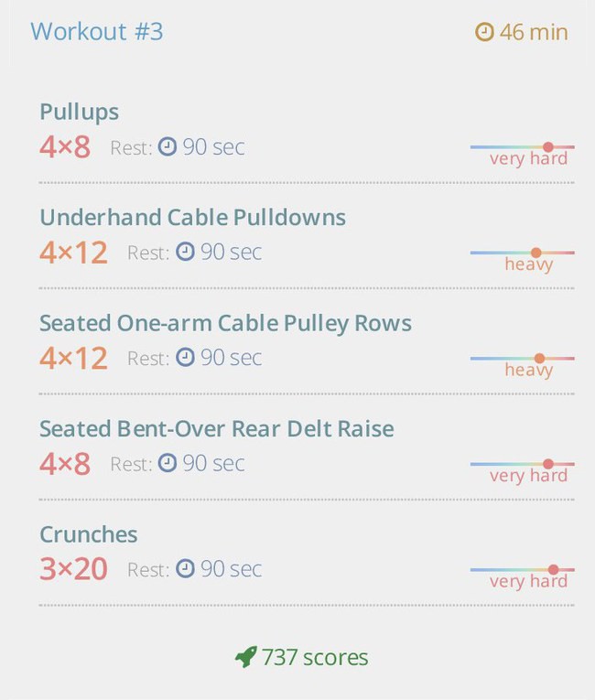Screen dimensions: 595x700
Task: Click the rest clock icon for Underhand Cable Pulldowns
Action: pos(185,252)
